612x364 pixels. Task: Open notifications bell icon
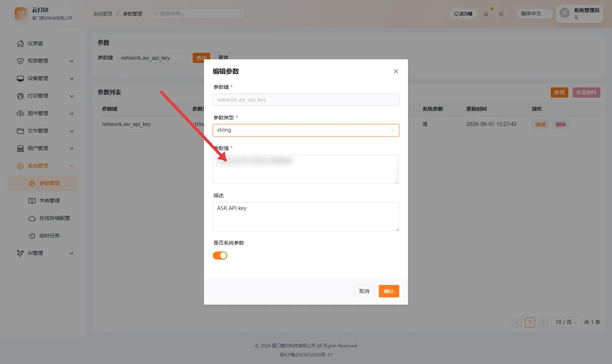[x=486, y=14]
